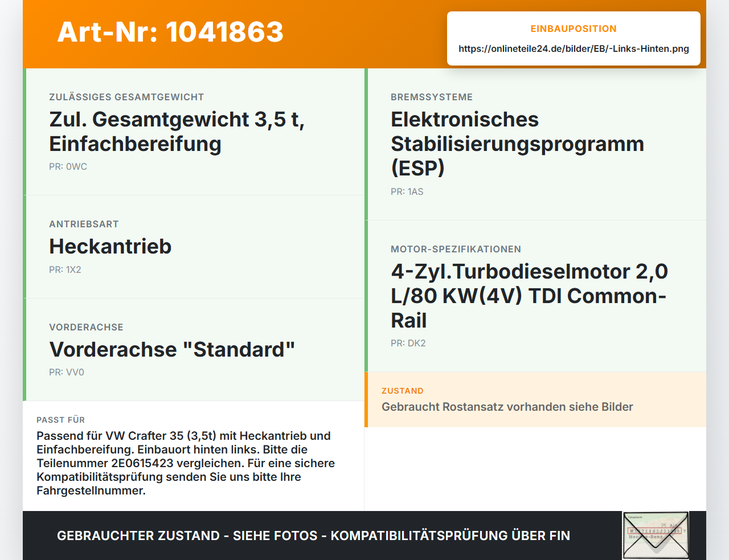Click the PR: 0WC code
The width and height of the screenshot is (729, 560).
click(x=68, y=167)
